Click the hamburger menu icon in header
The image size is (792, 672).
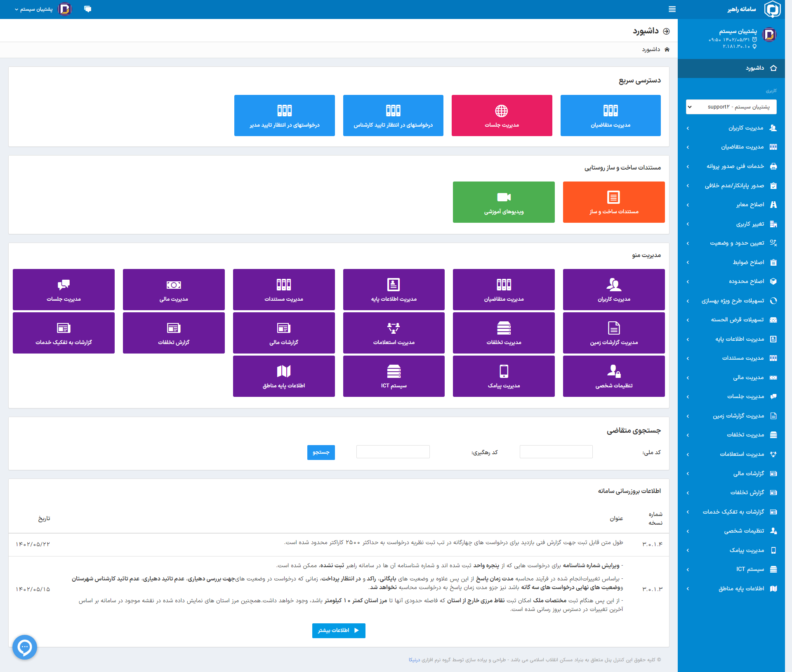(x=672, y=9)
